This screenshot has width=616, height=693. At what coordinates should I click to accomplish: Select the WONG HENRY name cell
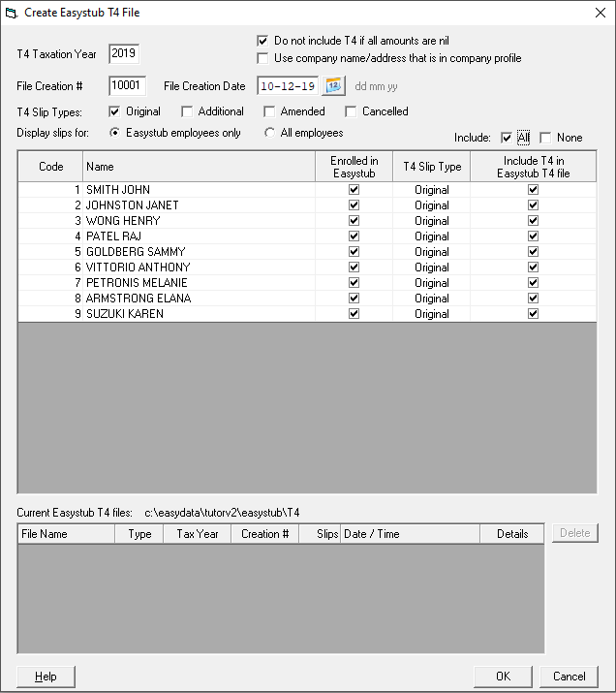(199, 221)
